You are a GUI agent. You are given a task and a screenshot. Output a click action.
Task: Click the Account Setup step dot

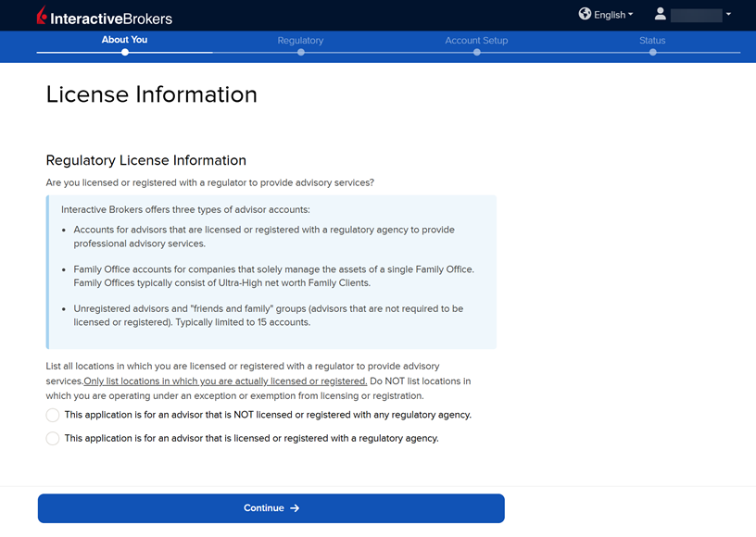point(476,53)
